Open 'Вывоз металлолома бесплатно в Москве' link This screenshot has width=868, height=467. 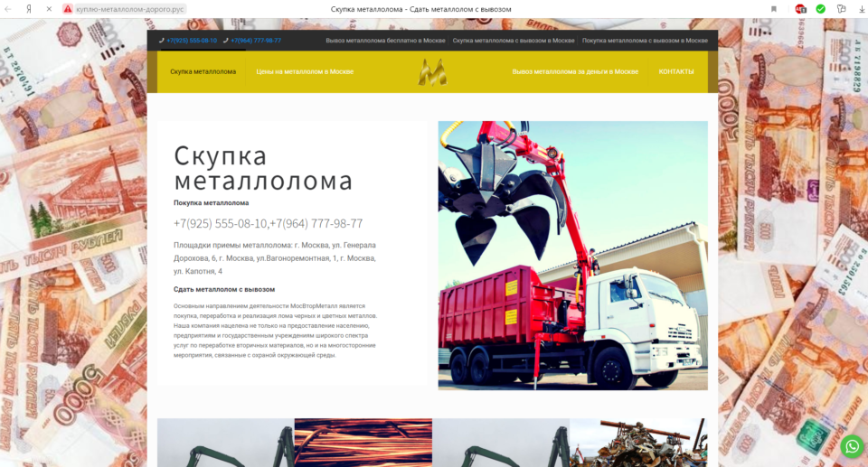coord(385,41)
